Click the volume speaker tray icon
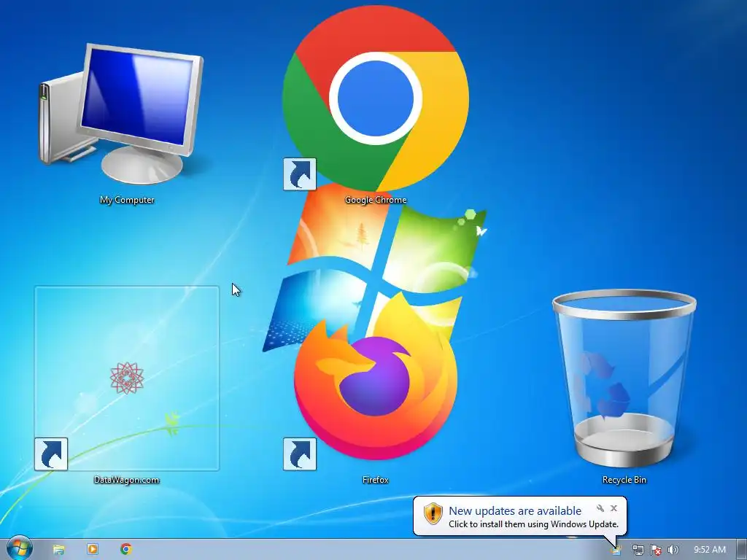This screenshot has height=560, width=747. [x=673, y=550]
